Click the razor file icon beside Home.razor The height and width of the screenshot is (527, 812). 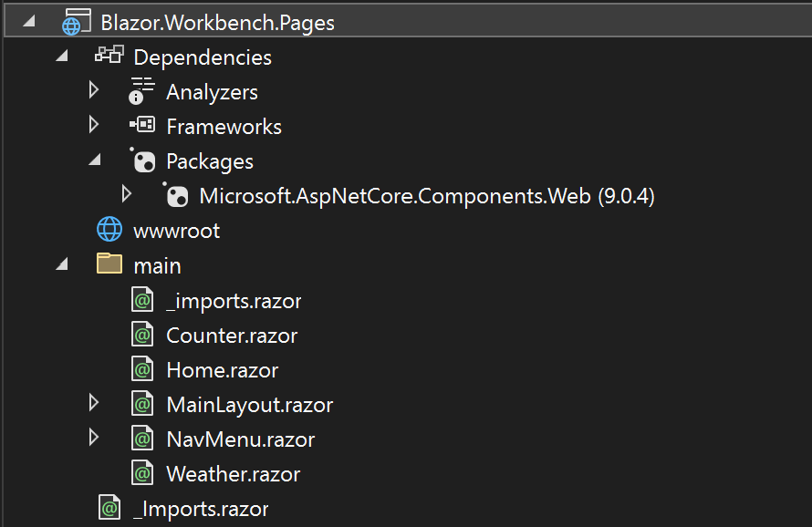[142, 369]
